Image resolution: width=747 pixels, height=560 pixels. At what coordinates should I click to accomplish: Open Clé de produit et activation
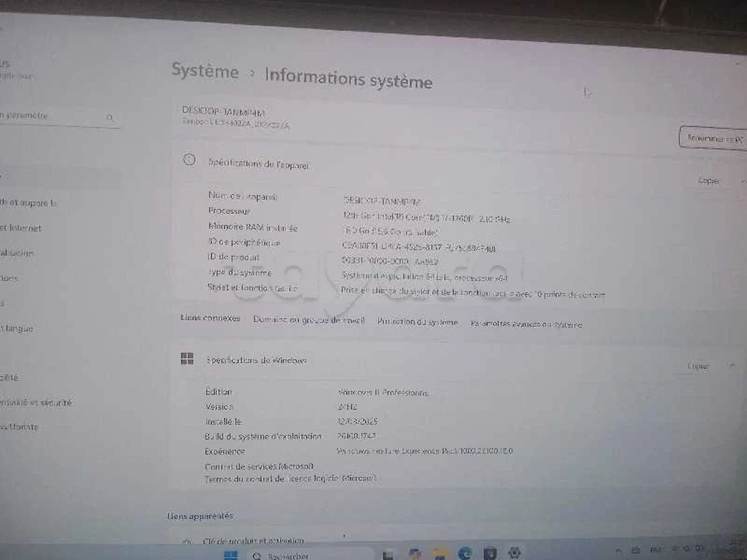tap(253, 541)
